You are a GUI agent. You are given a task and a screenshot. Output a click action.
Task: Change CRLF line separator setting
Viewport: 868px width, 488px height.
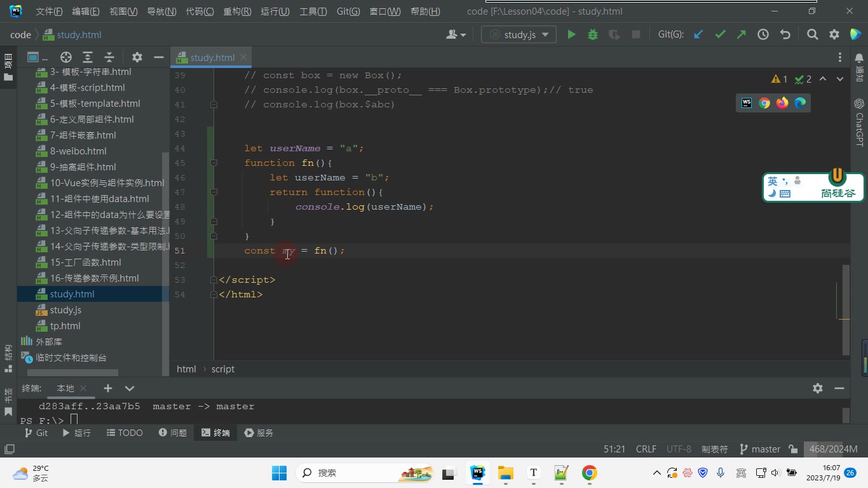pos(646,449)
